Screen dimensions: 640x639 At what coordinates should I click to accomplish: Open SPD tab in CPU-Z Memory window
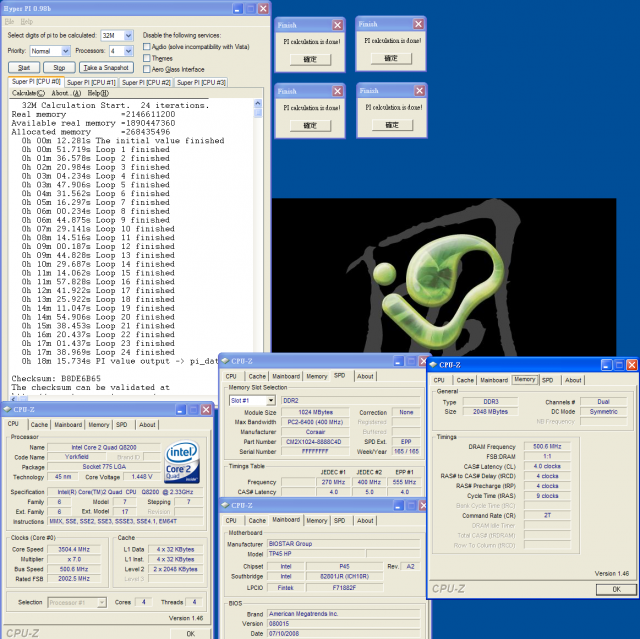click(548, 380)
